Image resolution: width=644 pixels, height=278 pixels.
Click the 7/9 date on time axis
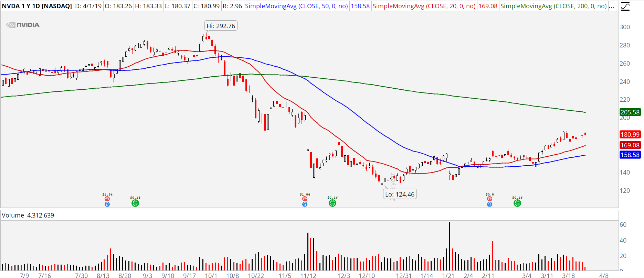coord(24,276)
